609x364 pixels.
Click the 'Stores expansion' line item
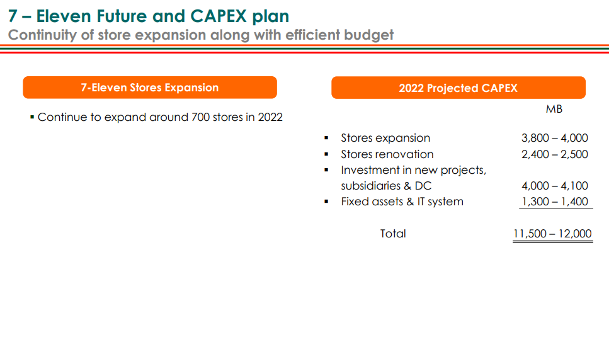point(385,138)
